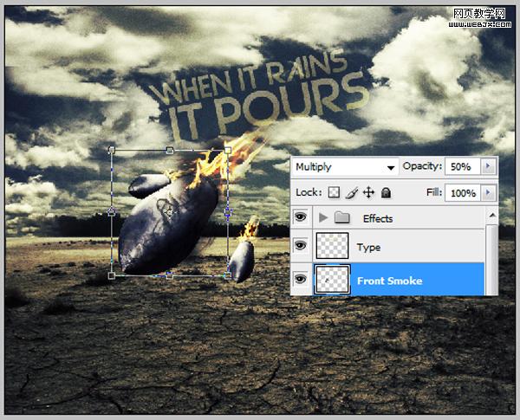Toggle lock transparent pixels icon
This screenshot has height=420, width=520.
coord(334,192)
